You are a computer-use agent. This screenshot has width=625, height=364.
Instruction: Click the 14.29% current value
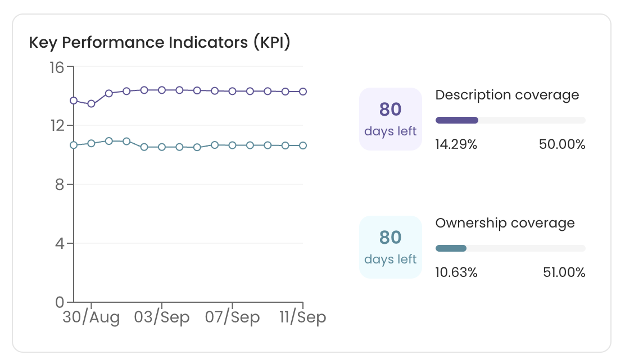click(456, 144)
